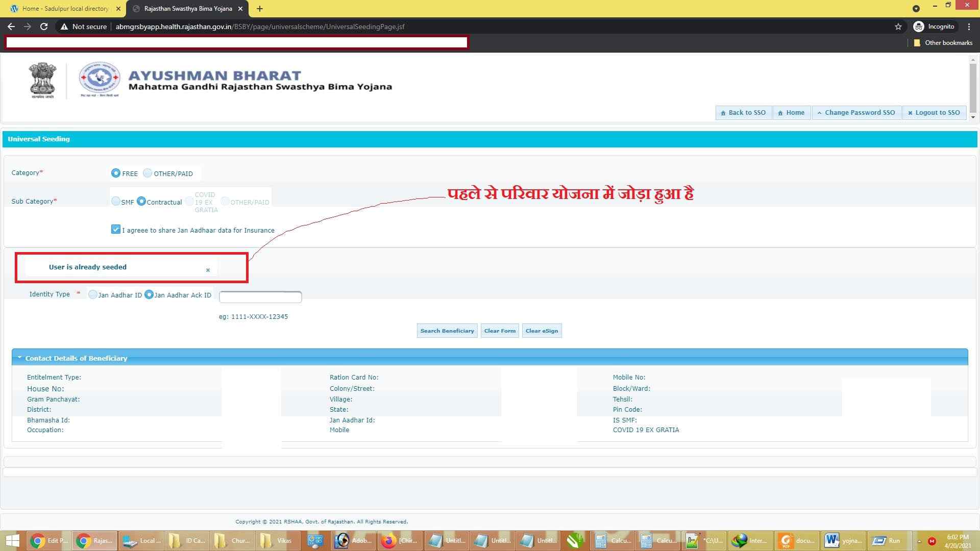Open the first 'Untitl...' Notepad taskbar item
The height and width of the screenshot is (551, 980).
tap(447, 541)
